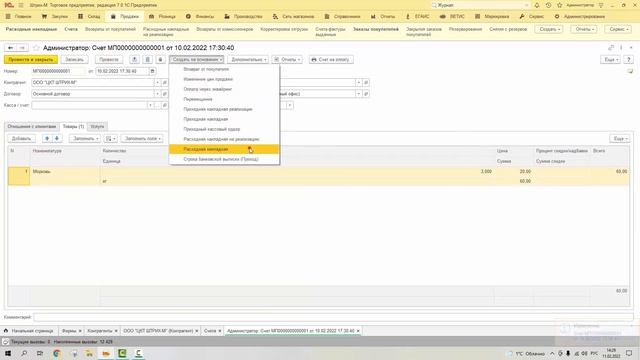
Task: Expand the Заполнить поля dropdown
Action: [x=142, y=138]
